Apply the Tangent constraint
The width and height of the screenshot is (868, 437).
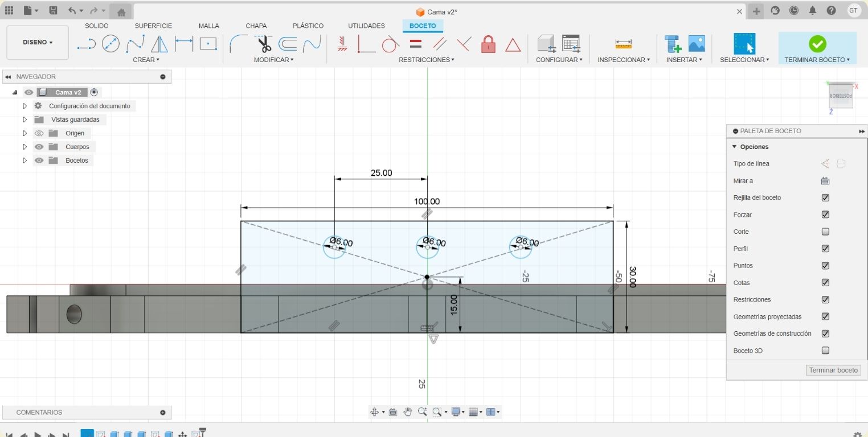[390, 44]
